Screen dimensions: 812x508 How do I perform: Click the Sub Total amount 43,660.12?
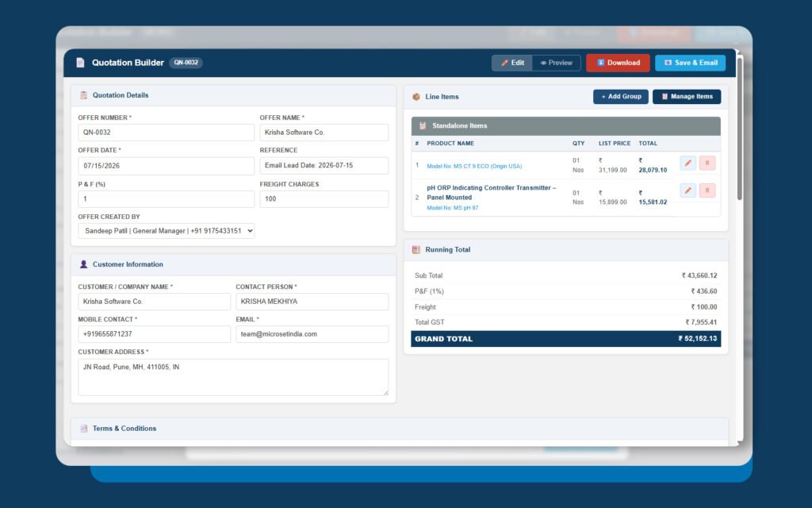pyautogui.click(x=699, y=275)
